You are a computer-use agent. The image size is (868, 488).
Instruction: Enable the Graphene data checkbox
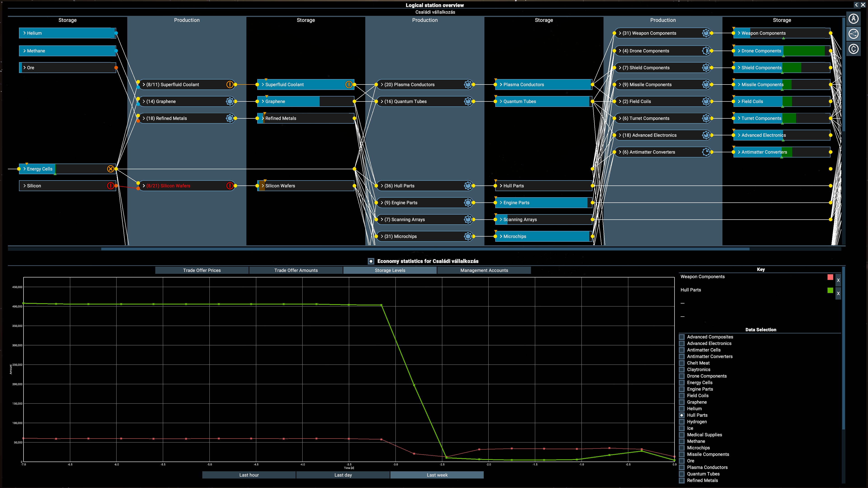click(x=682, y=402)
